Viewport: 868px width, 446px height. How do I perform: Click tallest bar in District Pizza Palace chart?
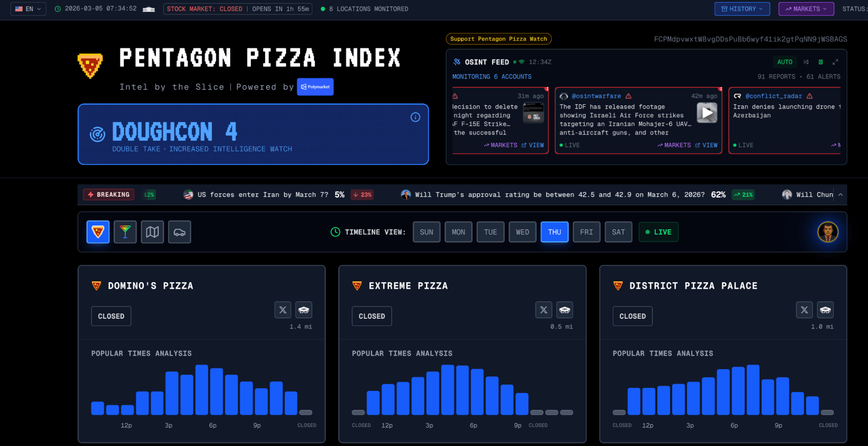coord(753,390)
